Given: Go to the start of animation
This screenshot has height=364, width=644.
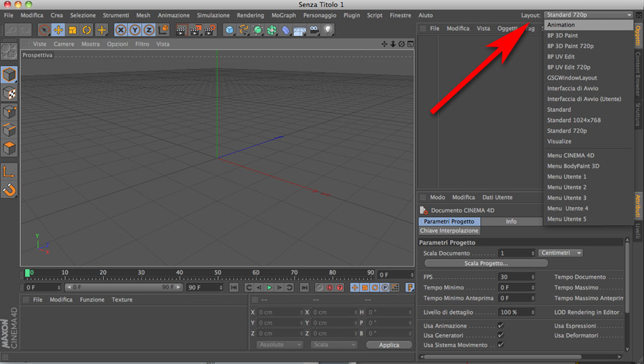Looking at the screenshot, I should click(234, 287).
